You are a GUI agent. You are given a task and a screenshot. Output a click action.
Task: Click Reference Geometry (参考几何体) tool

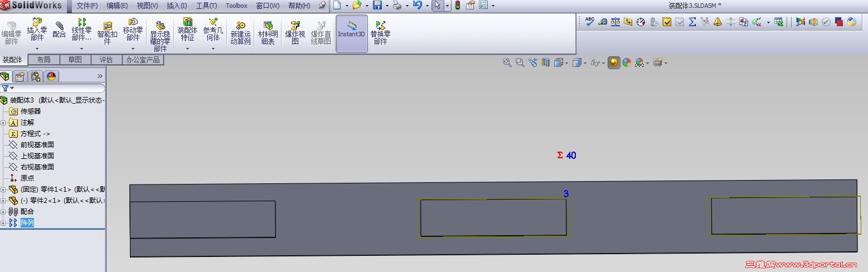tap(213, 29)
